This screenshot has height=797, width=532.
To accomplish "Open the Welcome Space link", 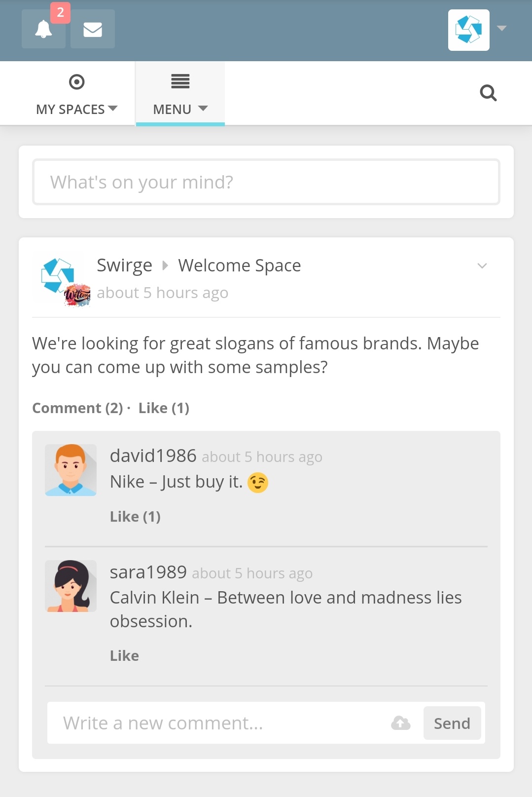I will click(240, 266).
